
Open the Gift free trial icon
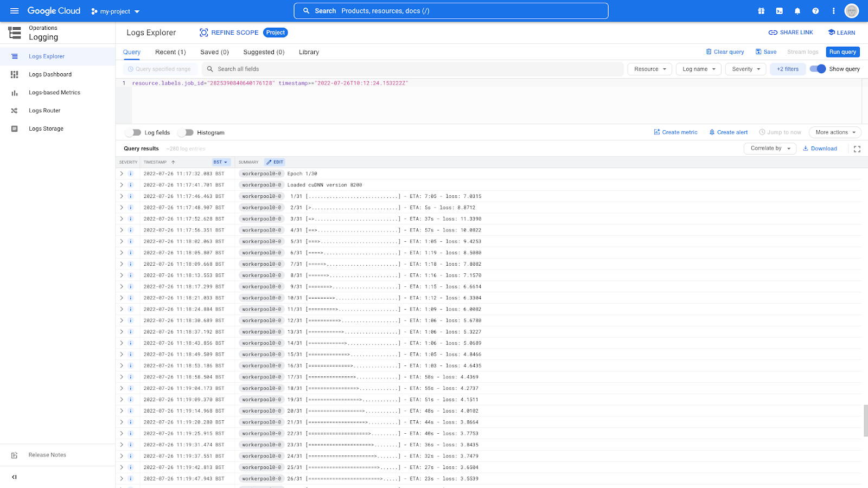click(761, 11)
